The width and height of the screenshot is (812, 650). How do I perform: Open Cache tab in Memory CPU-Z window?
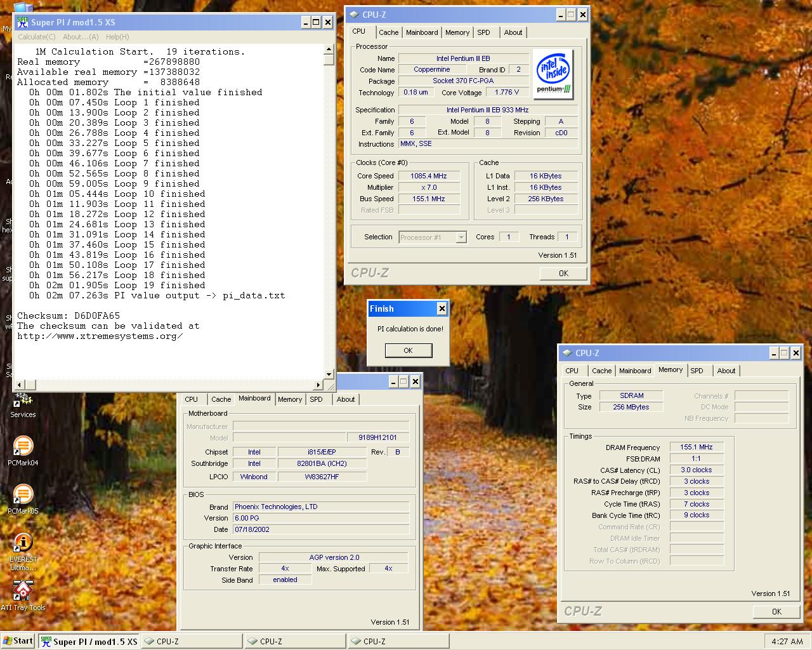tap(602, 371)
